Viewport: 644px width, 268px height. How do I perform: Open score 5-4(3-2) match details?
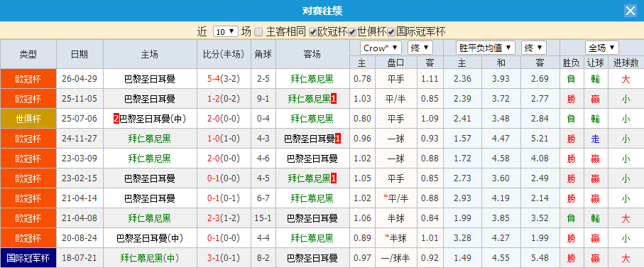click(224, 79)
